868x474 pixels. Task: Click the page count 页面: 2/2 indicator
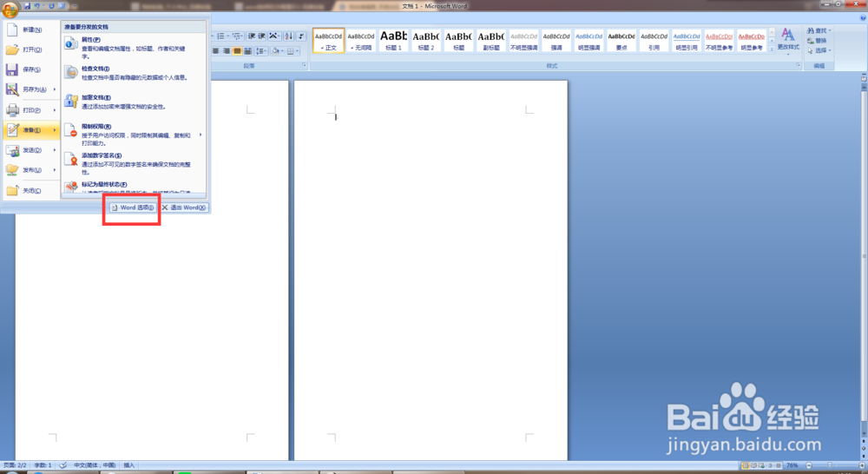tap(15, 465)
